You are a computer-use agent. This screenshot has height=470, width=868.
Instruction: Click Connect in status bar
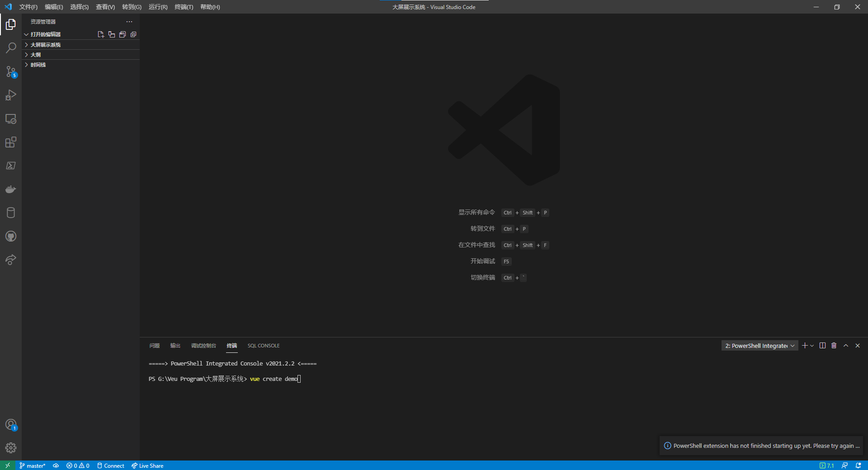(x=111, y=465)
